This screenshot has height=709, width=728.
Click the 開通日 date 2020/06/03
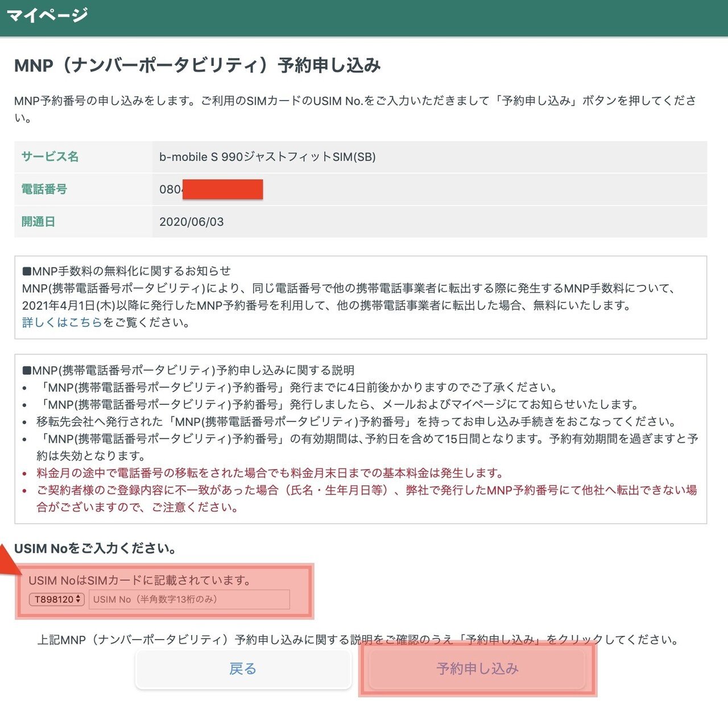pos(192,222)
